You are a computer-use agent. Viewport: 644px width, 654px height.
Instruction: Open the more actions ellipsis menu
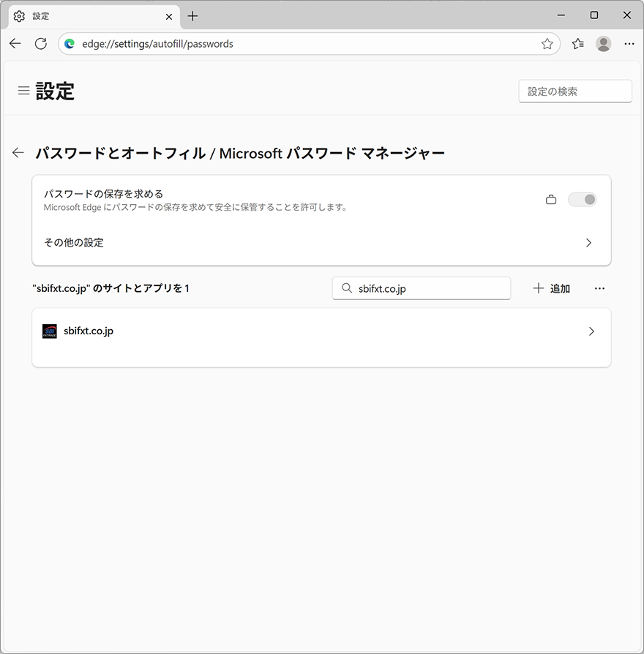pyautogui.click(x=599, y=288)
